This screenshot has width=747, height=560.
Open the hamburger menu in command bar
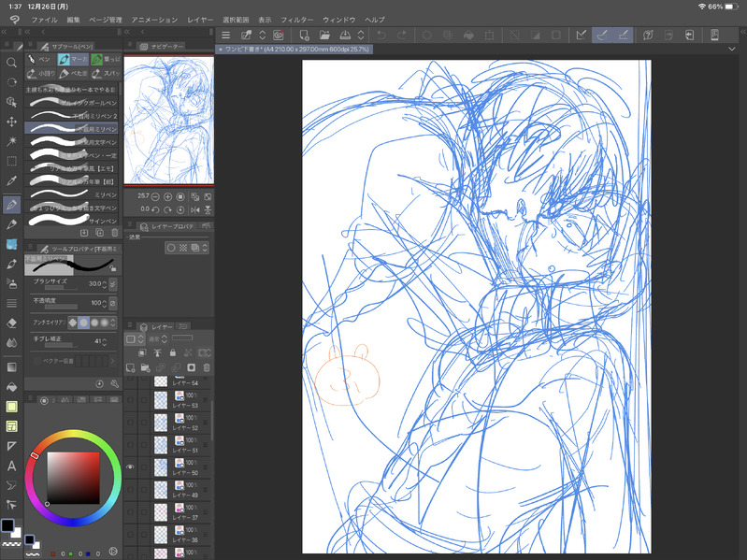point(226,36)
